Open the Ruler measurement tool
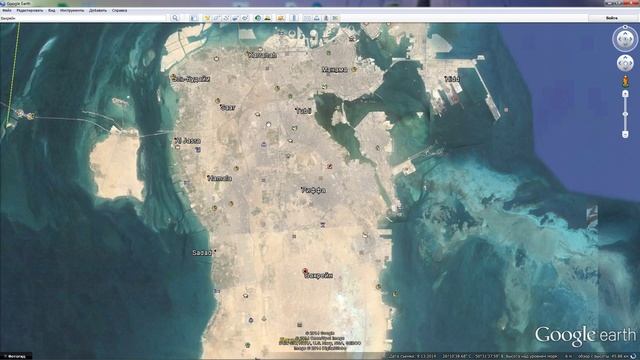640x360 pixels. pyautogui.click(x=294, y=18)
